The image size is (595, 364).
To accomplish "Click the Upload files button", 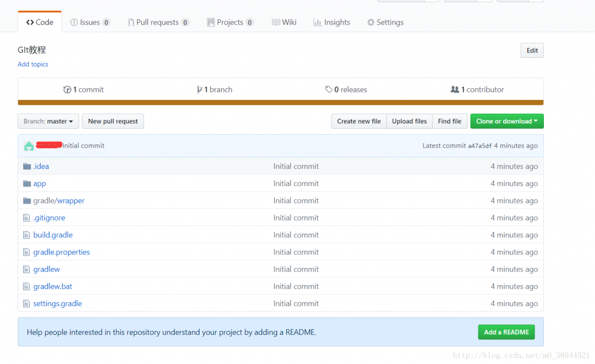I will click(x=410, y=121).
